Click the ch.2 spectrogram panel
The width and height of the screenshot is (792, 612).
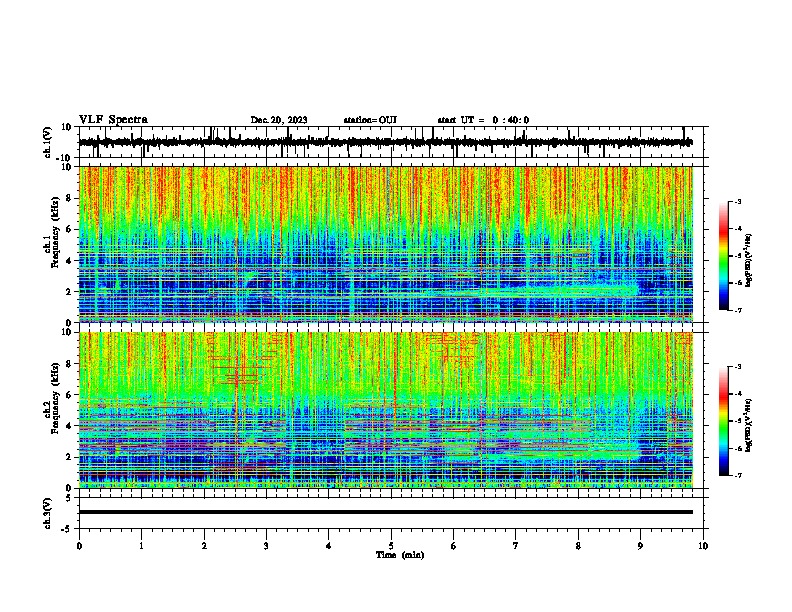point(386,410)
